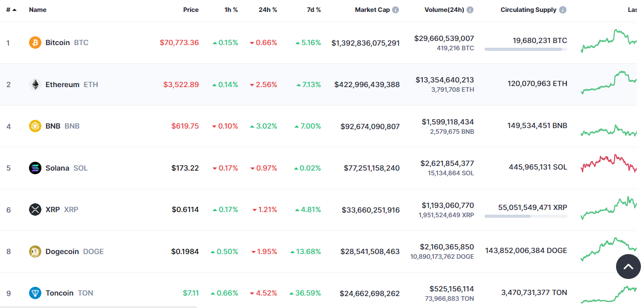Sort the table by Name column
The width and height of the screenshot is (644, 308).
38,10
